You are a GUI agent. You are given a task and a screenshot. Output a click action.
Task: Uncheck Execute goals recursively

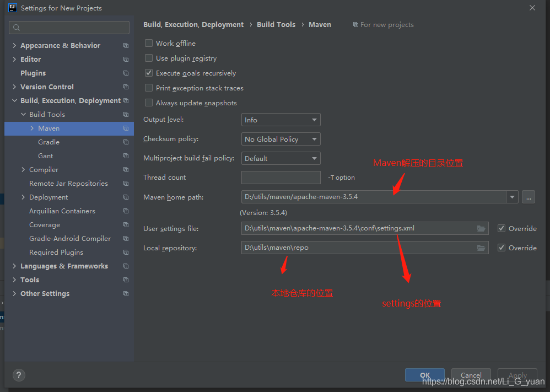149,73
